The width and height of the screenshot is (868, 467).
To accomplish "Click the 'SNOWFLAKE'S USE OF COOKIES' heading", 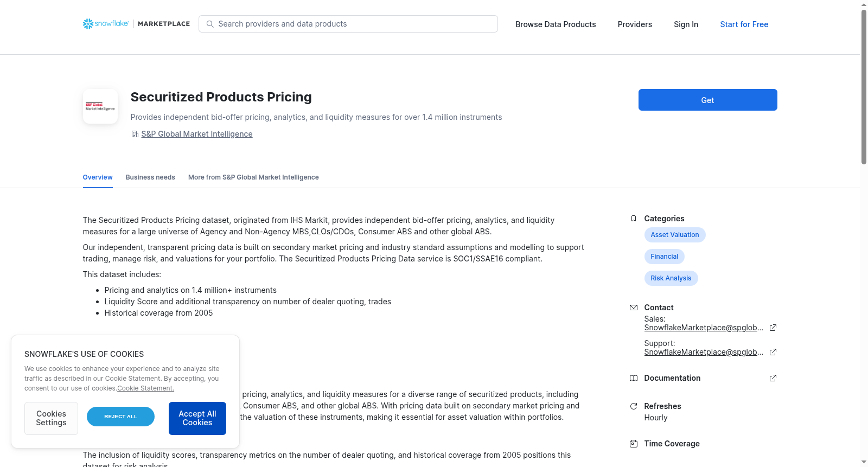I will click(84, 354).
